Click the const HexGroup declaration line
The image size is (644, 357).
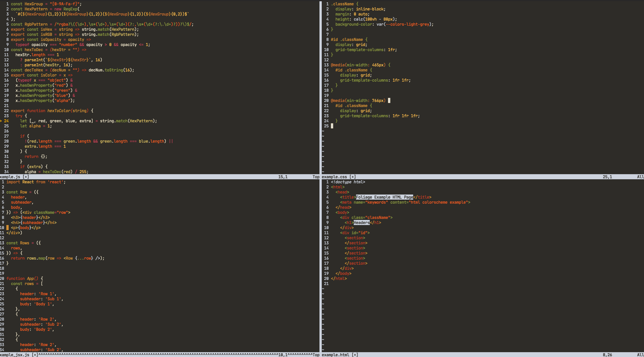pyautogui.click(x=46, y=4)
